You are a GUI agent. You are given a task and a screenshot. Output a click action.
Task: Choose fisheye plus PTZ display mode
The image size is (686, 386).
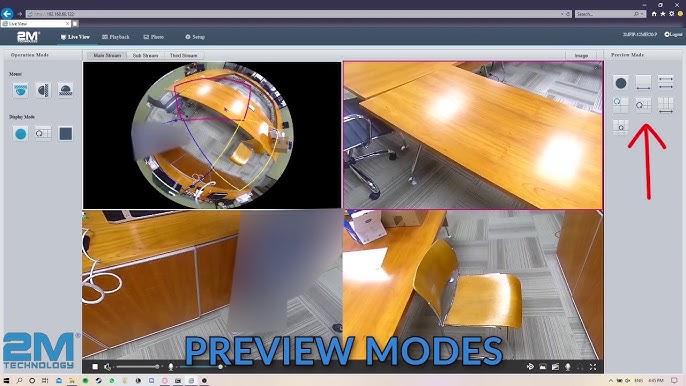[43, 133]
